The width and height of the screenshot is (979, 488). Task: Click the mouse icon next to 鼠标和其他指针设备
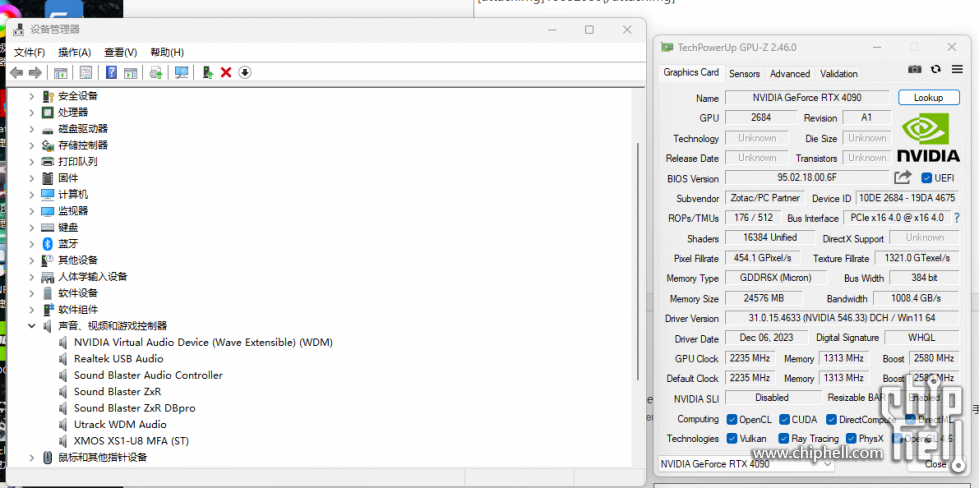coord(47,457)
